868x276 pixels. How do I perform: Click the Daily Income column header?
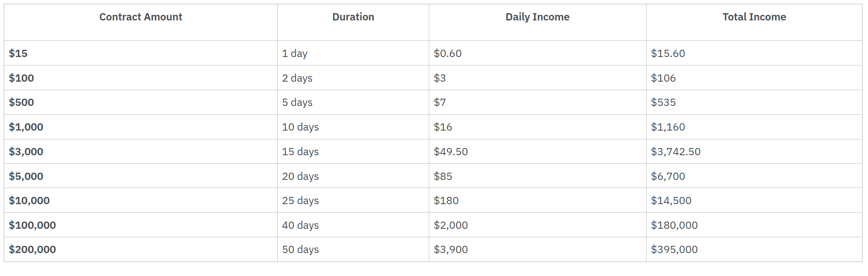pyautogui.click(x=537, y=17)
